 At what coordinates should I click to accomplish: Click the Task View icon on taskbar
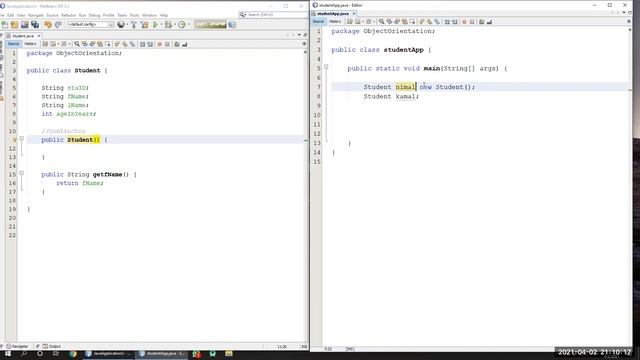coord(56,353)
